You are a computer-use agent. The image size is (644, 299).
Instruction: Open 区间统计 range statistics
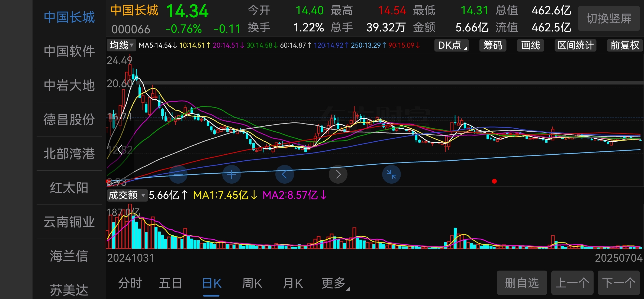coord(575,45)
